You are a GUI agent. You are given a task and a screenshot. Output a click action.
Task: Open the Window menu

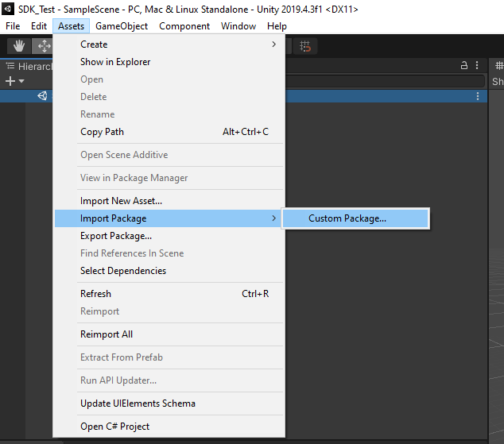click(238, 26)
